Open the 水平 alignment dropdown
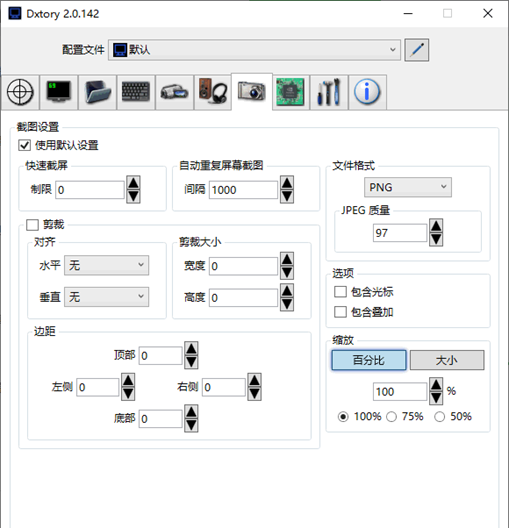The height and width of the screenshot is (528, 509). click(x=106, y=265)
